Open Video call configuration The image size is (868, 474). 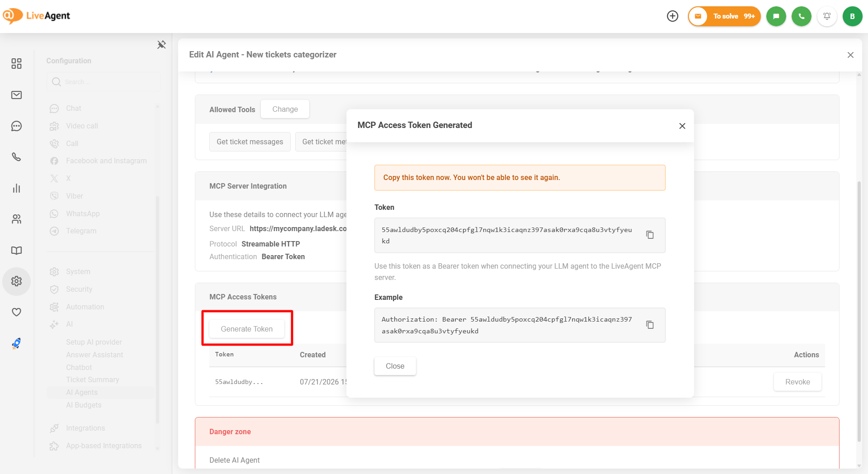coord(82,126)
